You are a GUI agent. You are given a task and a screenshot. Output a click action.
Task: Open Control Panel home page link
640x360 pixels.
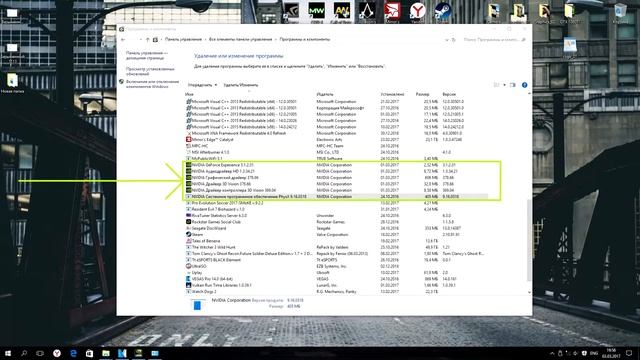coord(147,56)
